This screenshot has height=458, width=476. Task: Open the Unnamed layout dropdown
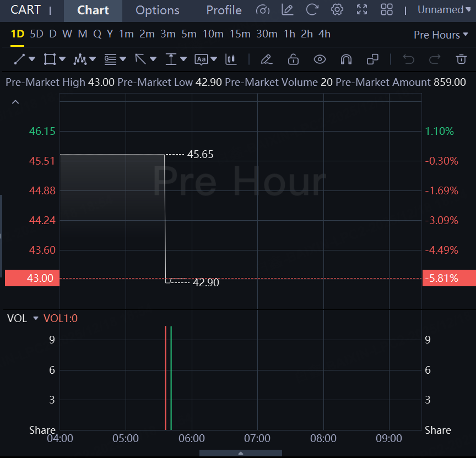pyautogui.click(x=444, y=10)
